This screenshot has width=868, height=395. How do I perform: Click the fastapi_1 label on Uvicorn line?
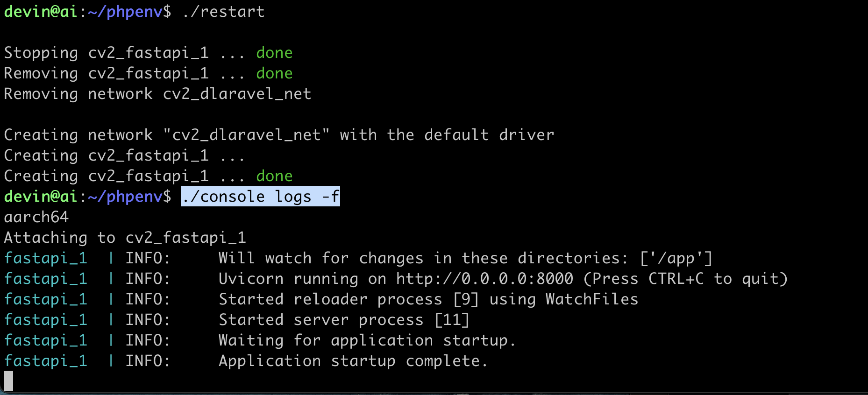click(x=45, y=279)
